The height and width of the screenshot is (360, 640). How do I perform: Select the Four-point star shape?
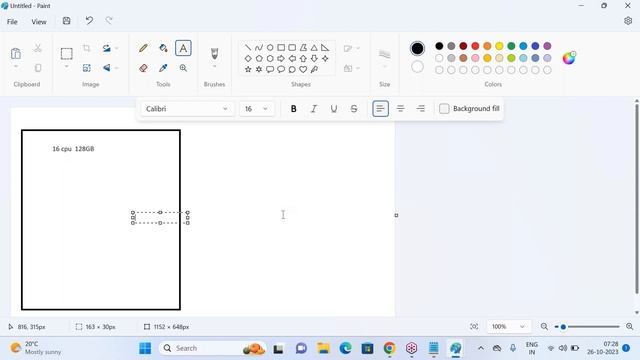(x=325, y=58)
